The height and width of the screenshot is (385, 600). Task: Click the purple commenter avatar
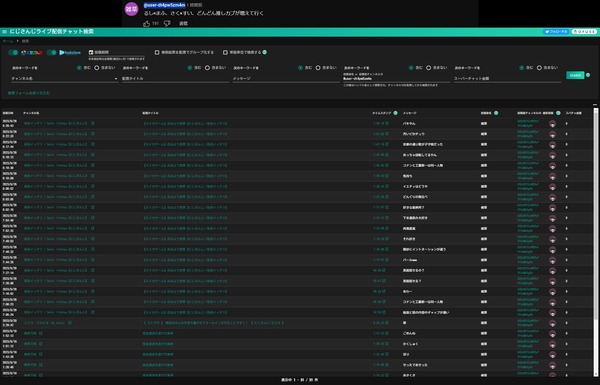(x=131, y=9)
